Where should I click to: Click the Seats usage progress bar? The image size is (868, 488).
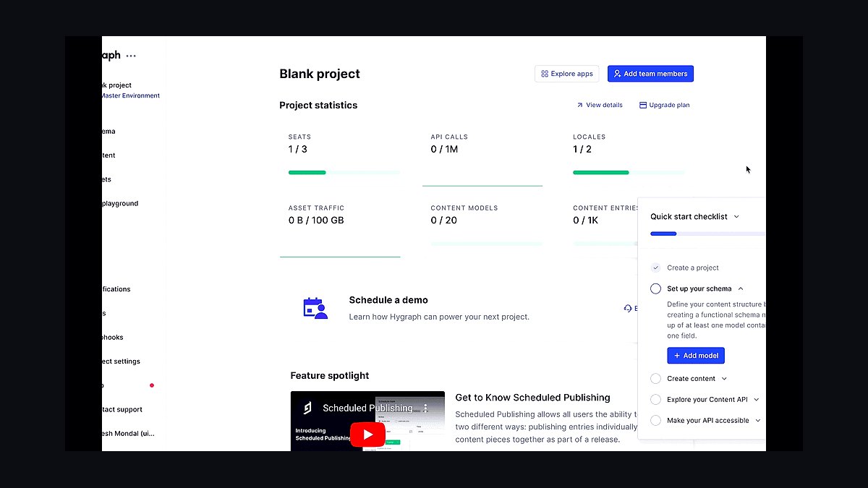pyautogui.click(x=344, y=173)
